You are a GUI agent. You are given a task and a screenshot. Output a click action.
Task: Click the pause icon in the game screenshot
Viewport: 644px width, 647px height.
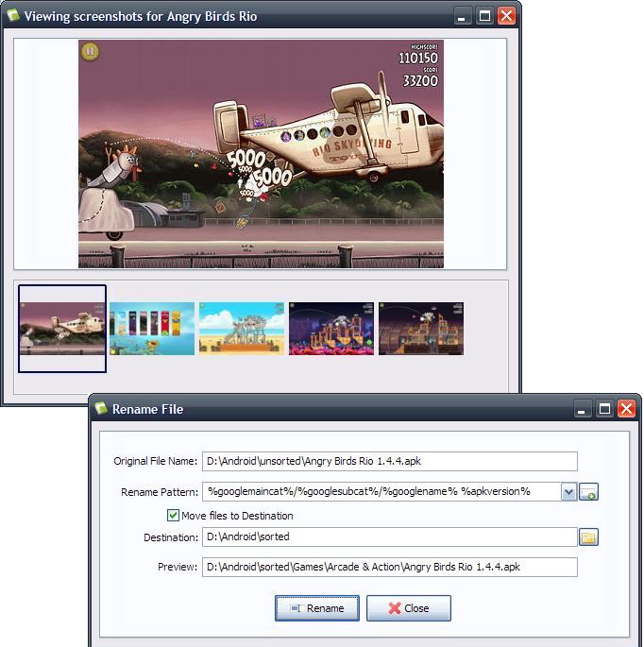pos(90,52)
